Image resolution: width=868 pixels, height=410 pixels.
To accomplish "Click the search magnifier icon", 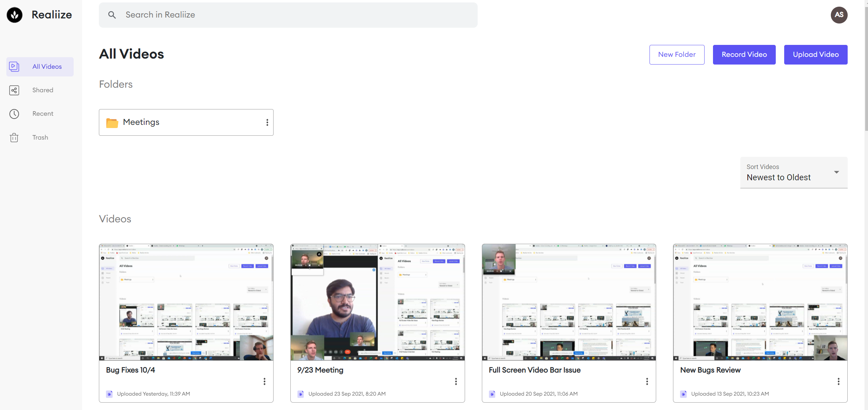I will point(112,15).
